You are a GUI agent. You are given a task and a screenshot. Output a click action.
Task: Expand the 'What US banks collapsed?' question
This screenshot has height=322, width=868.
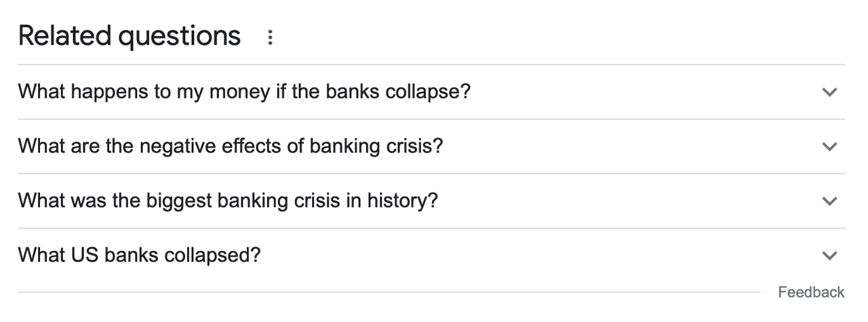139,255
